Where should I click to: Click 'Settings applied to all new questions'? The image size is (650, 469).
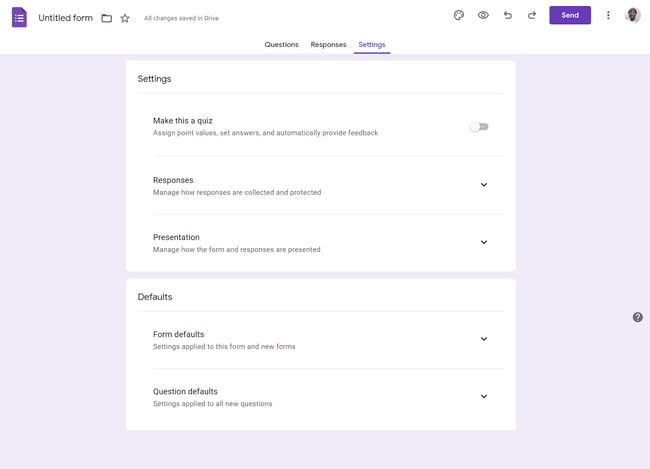213,404
